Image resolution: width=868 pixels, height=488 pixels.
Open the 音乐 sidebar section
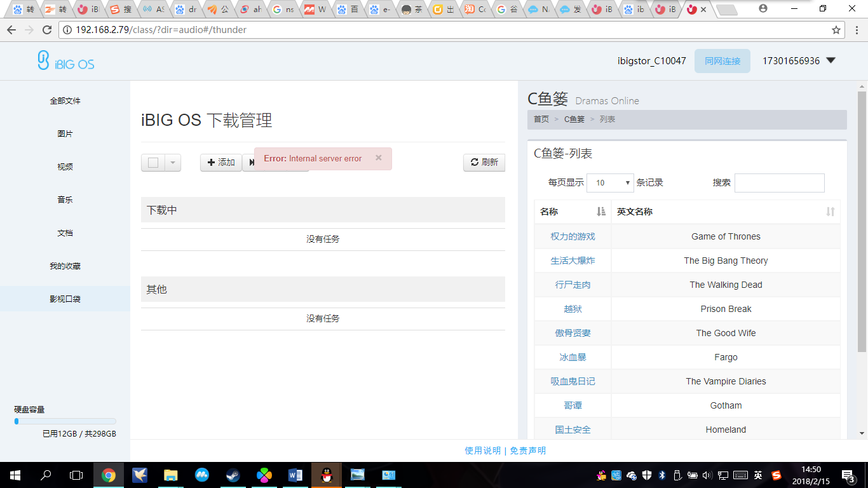coord(65,200)
